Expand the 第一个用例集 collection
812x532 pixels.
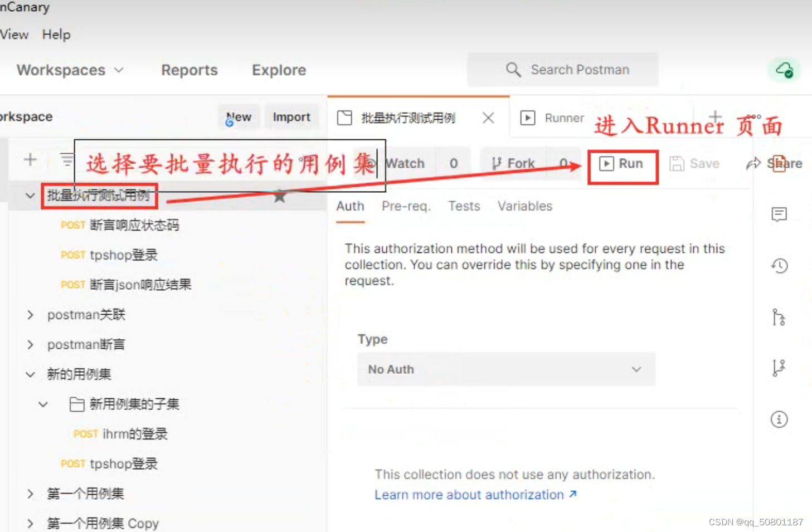[x=30, y=494]
